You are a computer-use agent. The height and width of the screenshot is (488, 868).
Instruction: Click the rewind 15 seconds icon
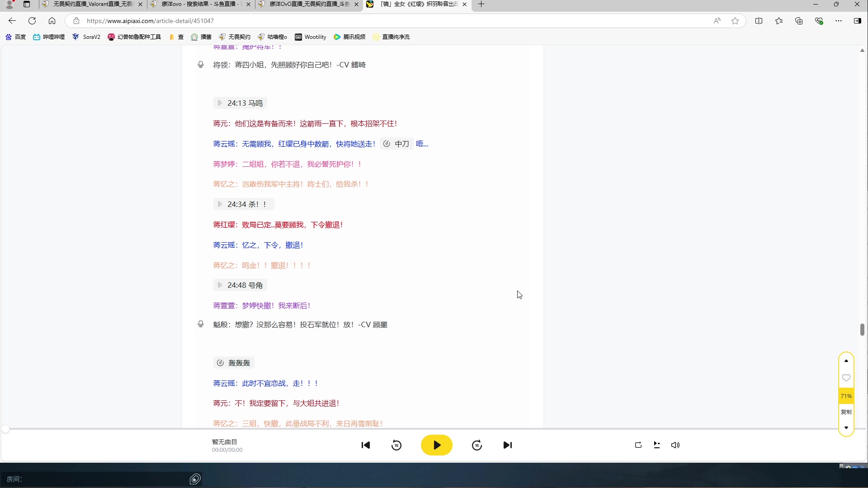pyautogui.click(x=396, y=445)
